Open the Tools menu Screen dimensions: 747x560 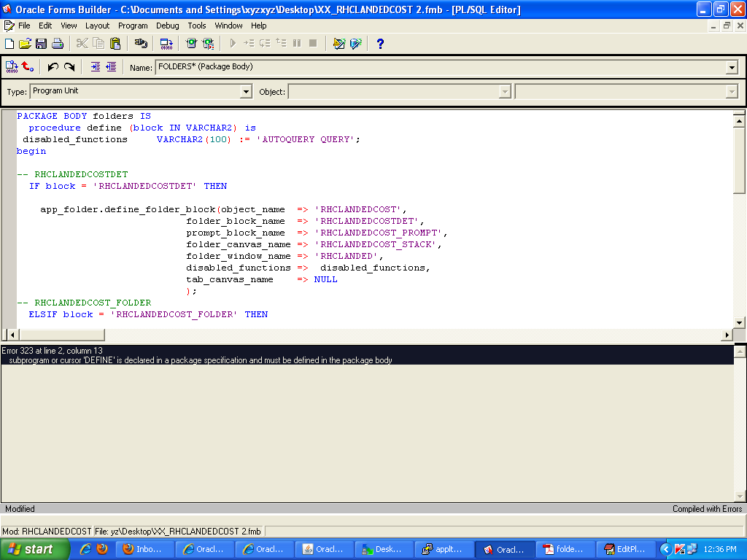[x=197, y=26]
